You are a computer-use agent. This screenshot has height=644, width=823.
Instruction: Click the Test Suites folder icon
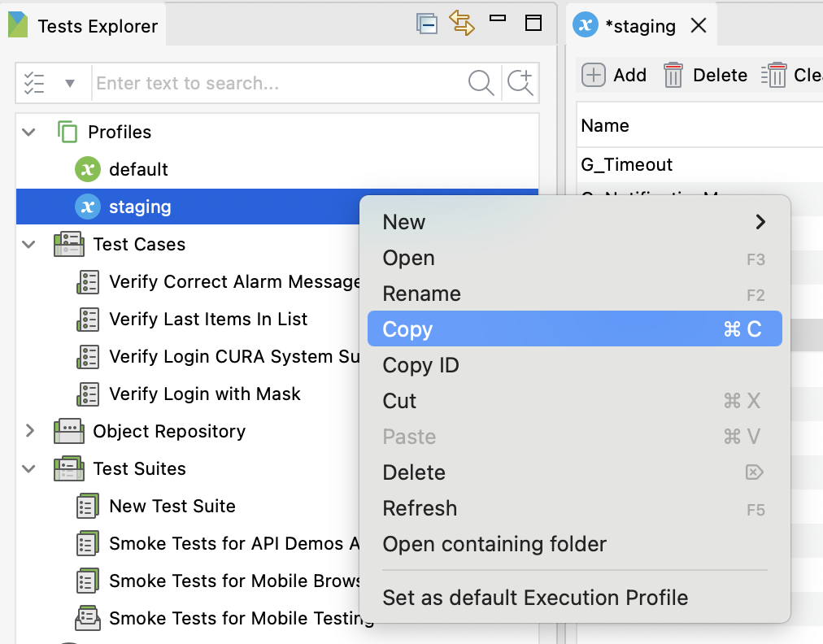coord(69,468)
